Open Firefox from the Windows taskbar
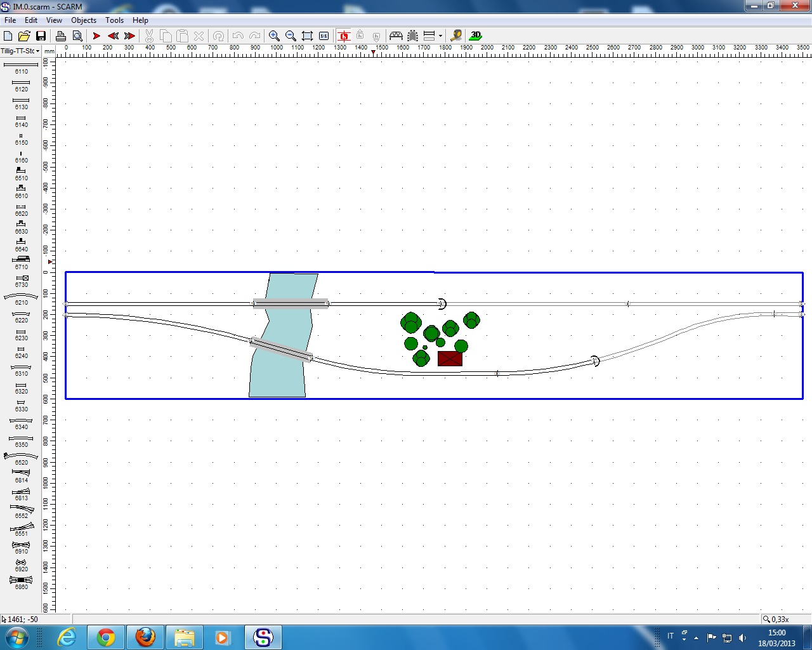The height and width of the screenshot is (650, 812). pos(145,637)
